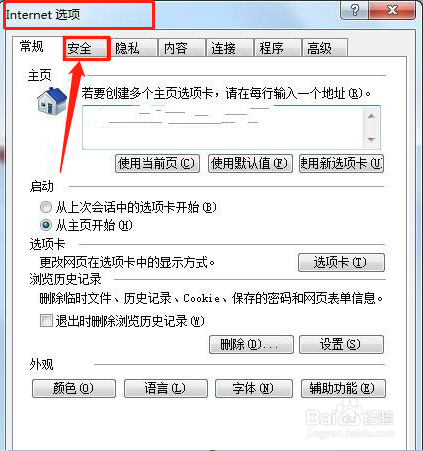This screenshot has width=423, height=451.
Task: Click the 字体(N) button
Action: coord(254,388)
